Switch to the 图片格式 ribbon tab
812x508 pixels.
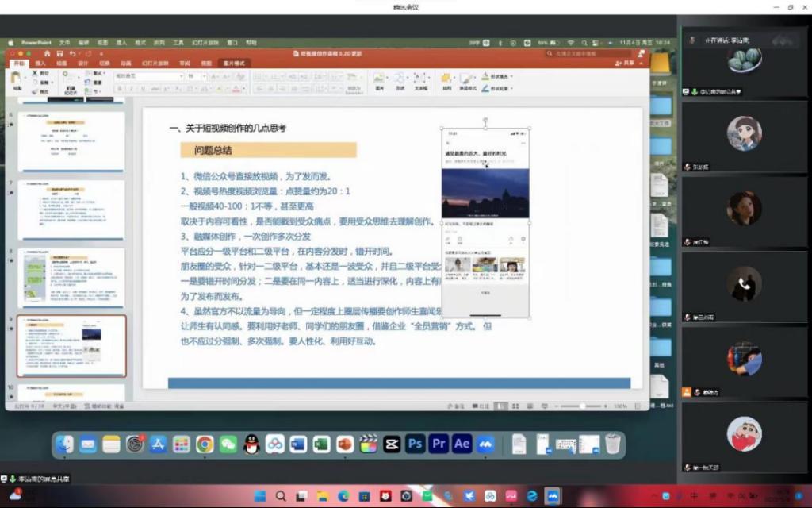235,63
